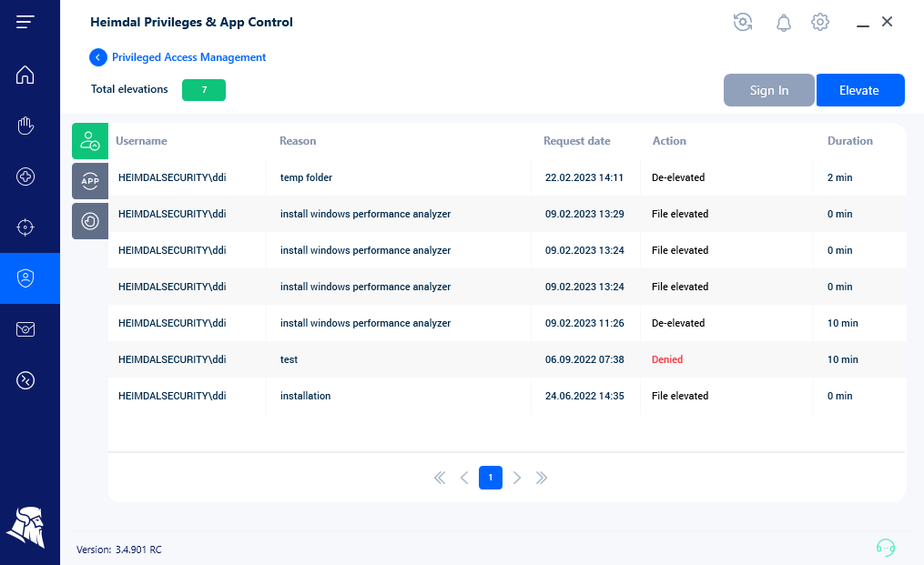Click the Version 3.4.901 RC text
The width and height of the screenshot is (924, 565).
pyautogui.click(x=119, y=550)
